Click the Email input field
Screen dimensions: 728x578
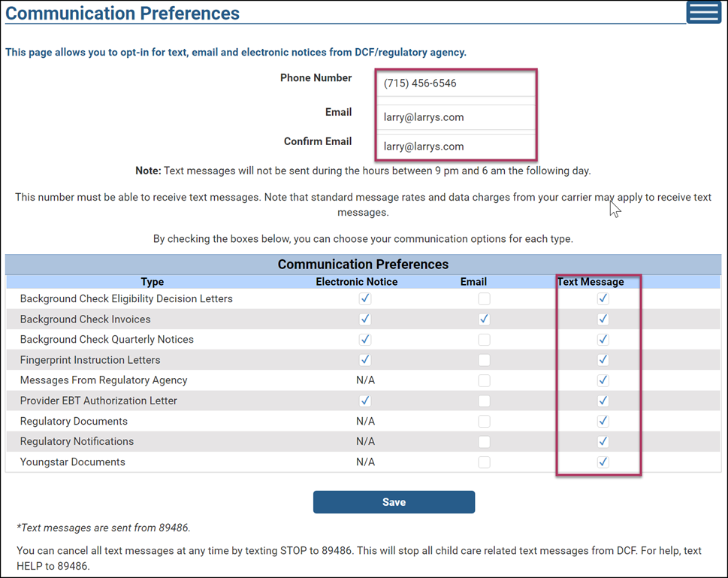pos(456,117)
